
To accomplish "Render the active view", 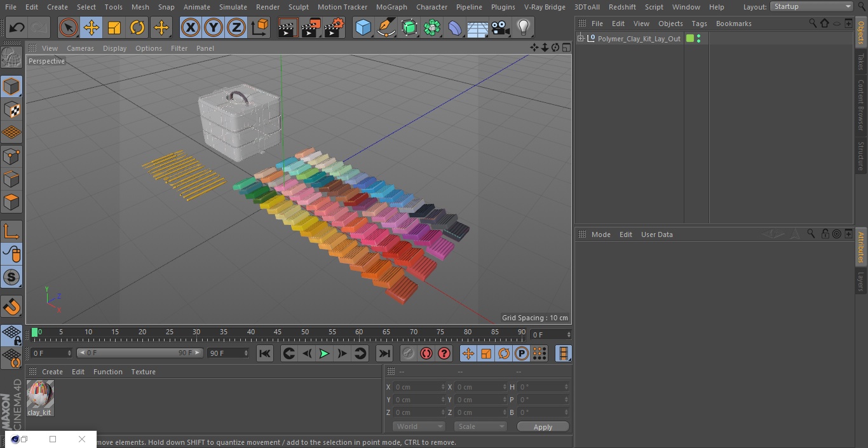I will click(288, 27).
